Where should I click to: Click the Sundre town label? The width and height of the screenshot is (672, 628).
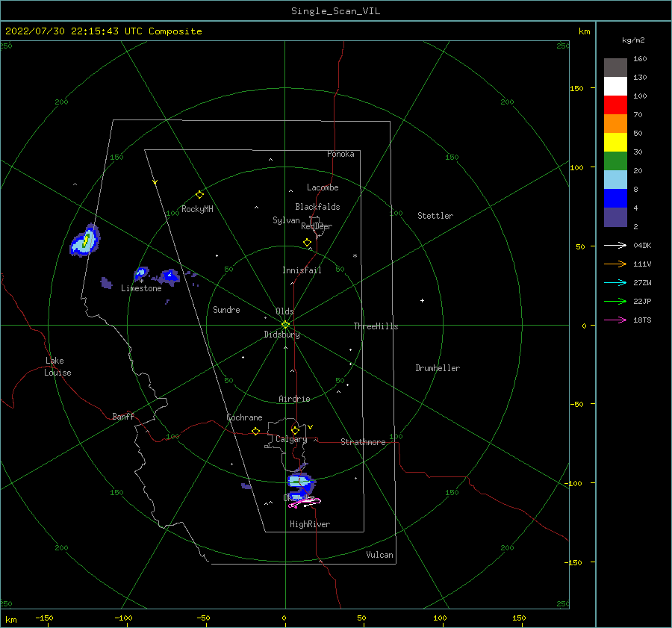tap(226, 309)
